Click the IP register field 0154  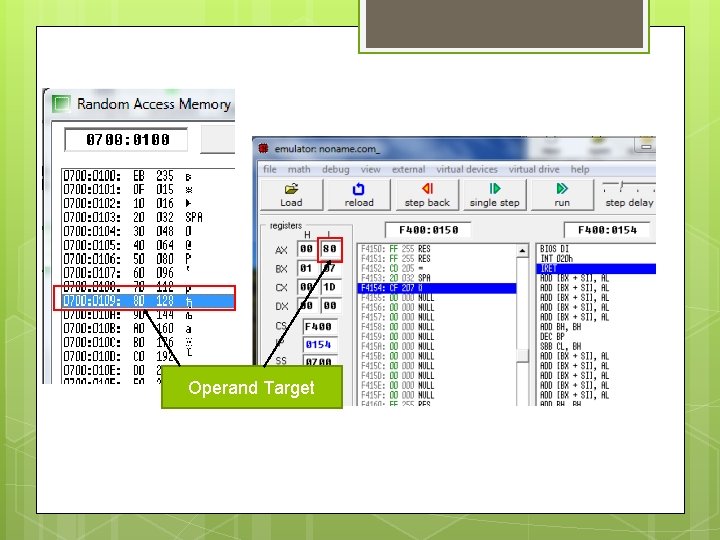[318, 345]
